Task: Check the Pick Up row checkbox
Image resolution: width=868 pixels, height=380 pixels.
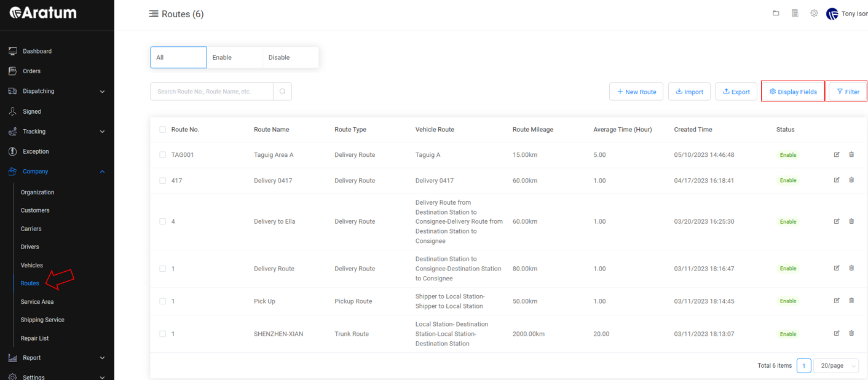Action: pyautogui.click(x=162, y=301)
